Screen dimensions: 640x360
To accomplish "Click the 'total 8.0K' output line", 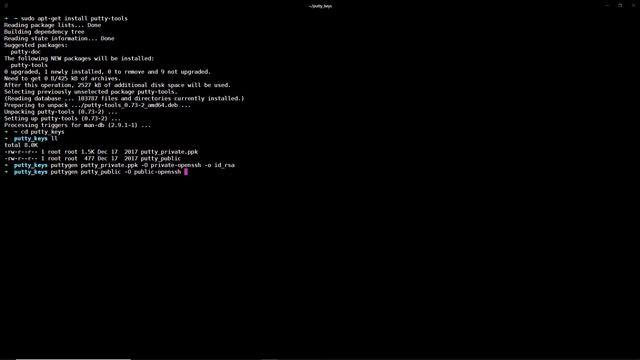I will 21,145.
